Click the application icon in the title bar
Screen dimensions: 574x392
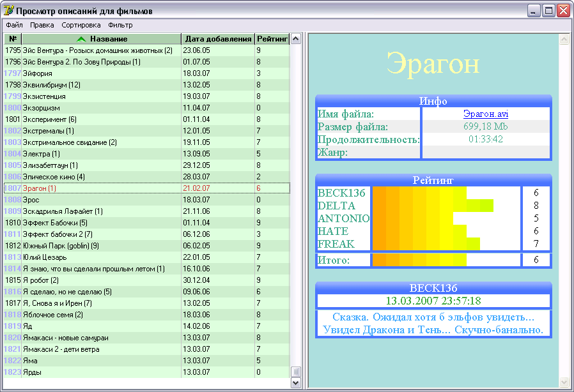8,11
